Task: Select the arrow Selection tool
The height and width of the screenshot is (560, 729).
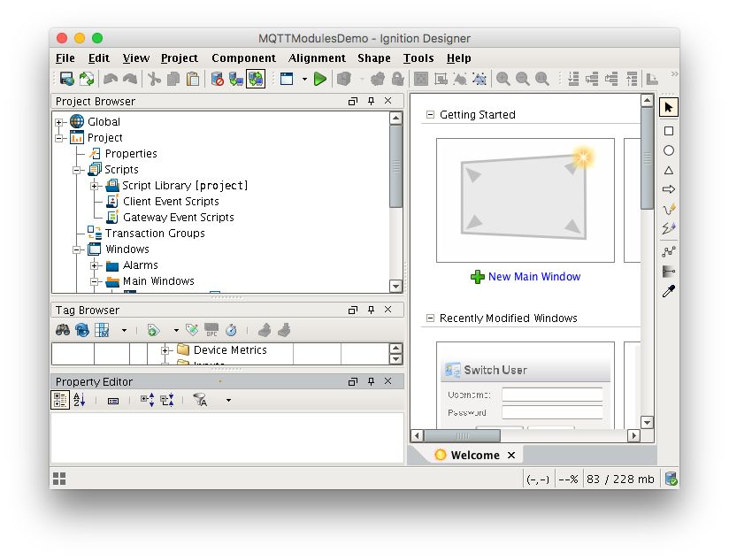Action: pos(669,107)
